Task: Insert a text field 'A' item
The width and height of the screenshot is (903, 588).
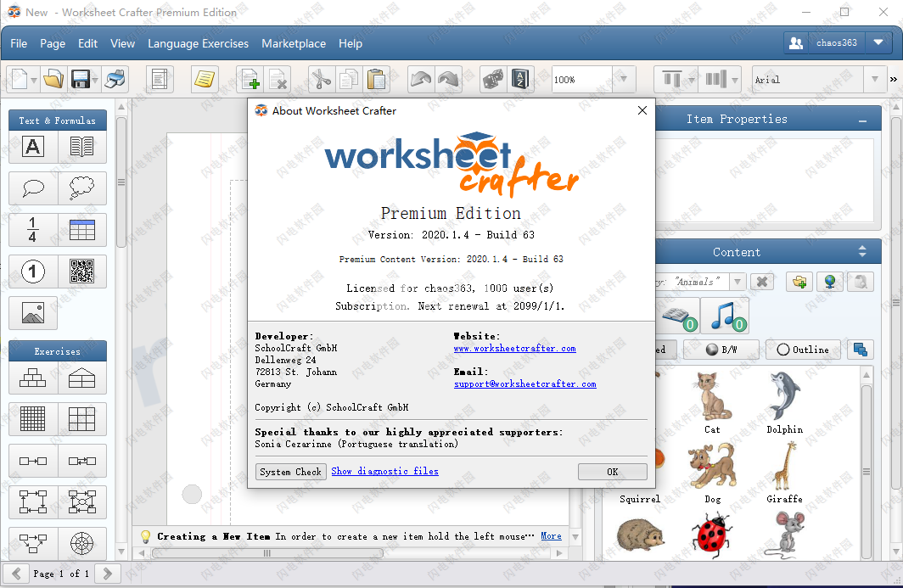Action: [x=33, y=147]
